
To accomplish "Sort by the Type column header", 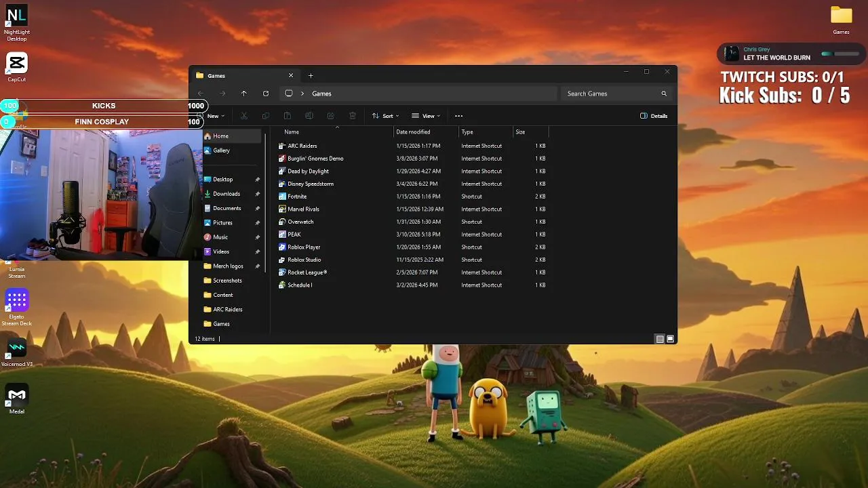I will (x=486, y=132).
